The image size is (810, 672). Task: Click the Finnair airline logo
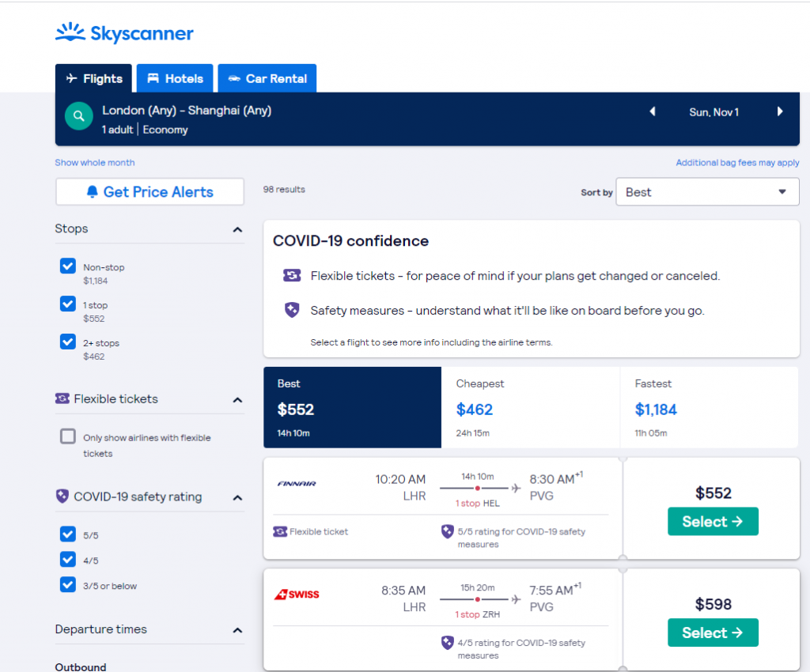297,484
